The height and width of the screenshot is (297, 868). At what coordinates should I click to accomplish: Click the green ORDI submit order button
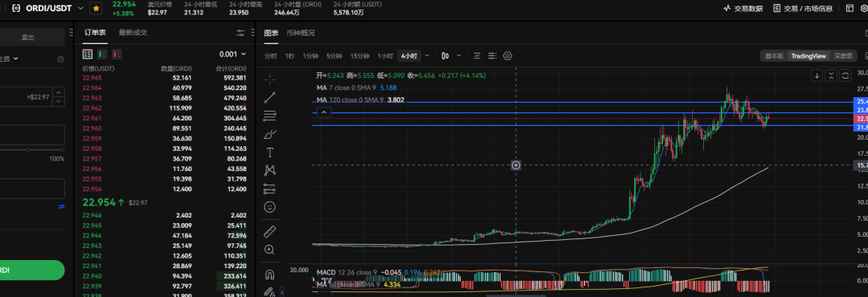(x=32, y=270)
